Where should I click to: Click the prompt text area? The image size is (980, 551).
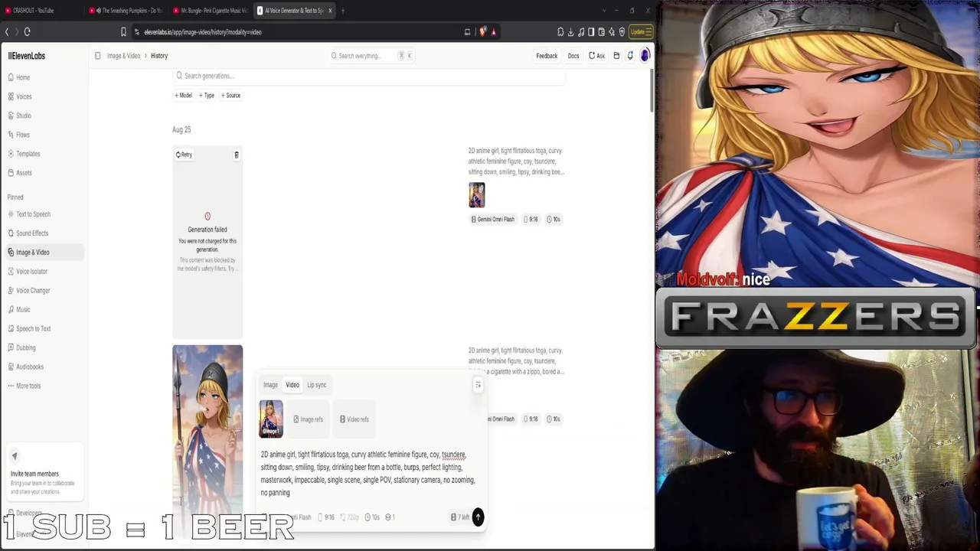point(368,474)
